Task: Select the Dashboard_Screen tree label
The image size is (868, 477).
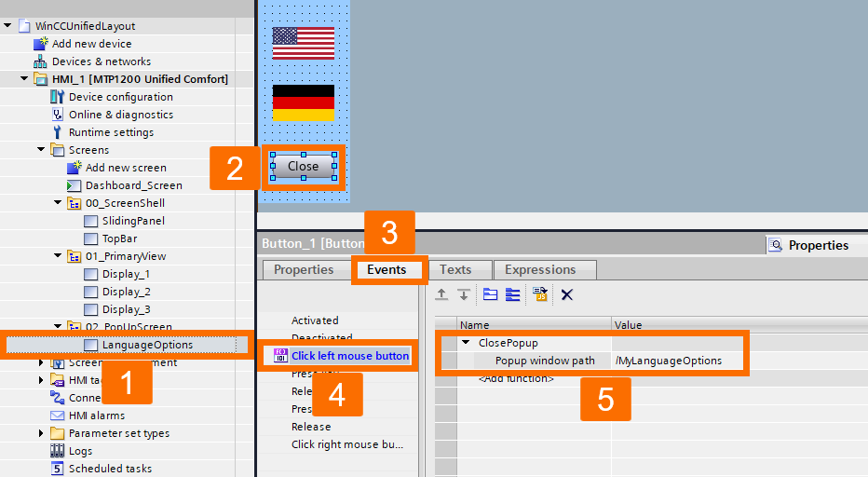Action: click(133, 185)
